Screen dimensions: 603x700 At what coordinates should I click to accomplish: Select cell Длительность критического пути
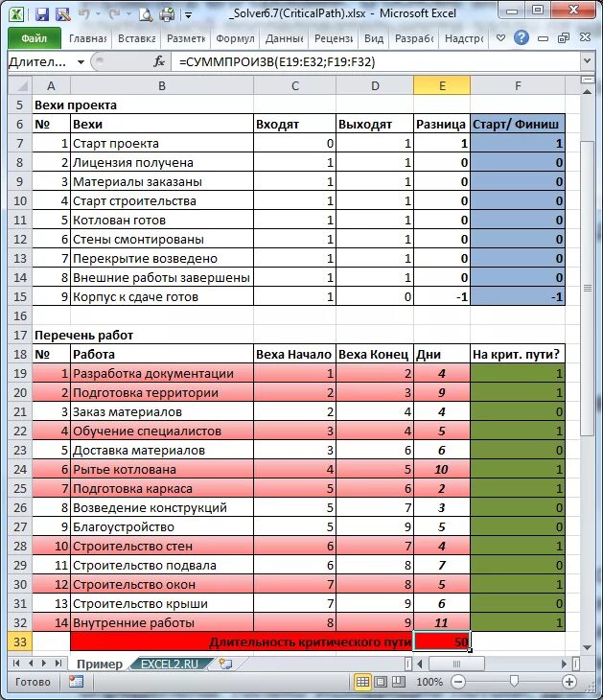click(x=242, y=642)
